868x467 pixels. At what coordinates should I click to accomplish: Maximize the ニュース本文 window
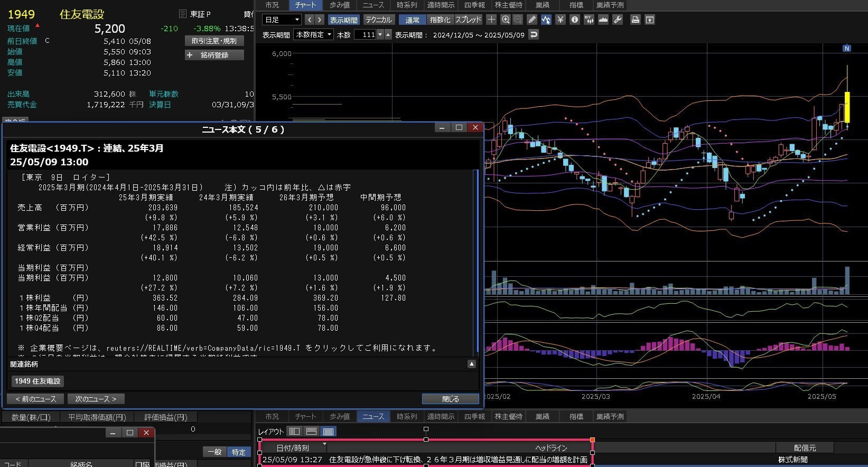459,127
